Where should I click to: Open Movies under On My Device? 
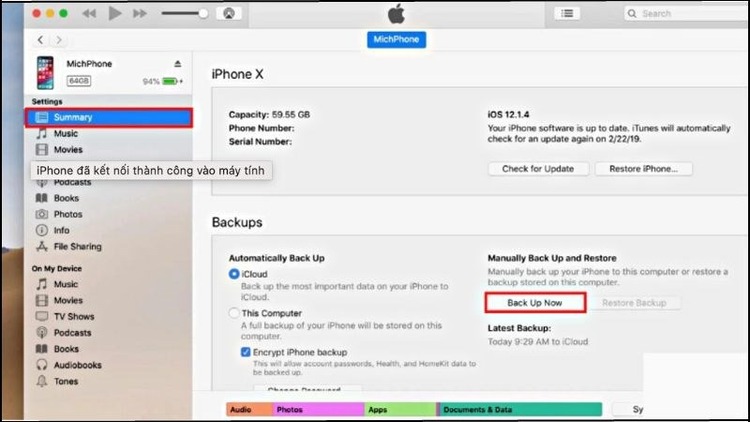(x=68, y=300)
